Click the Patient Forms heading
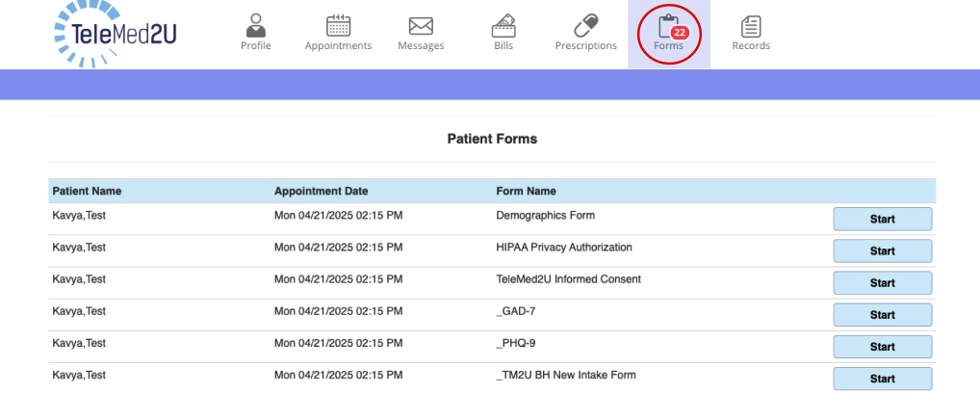980x393 pixels. tap(492, 139)
